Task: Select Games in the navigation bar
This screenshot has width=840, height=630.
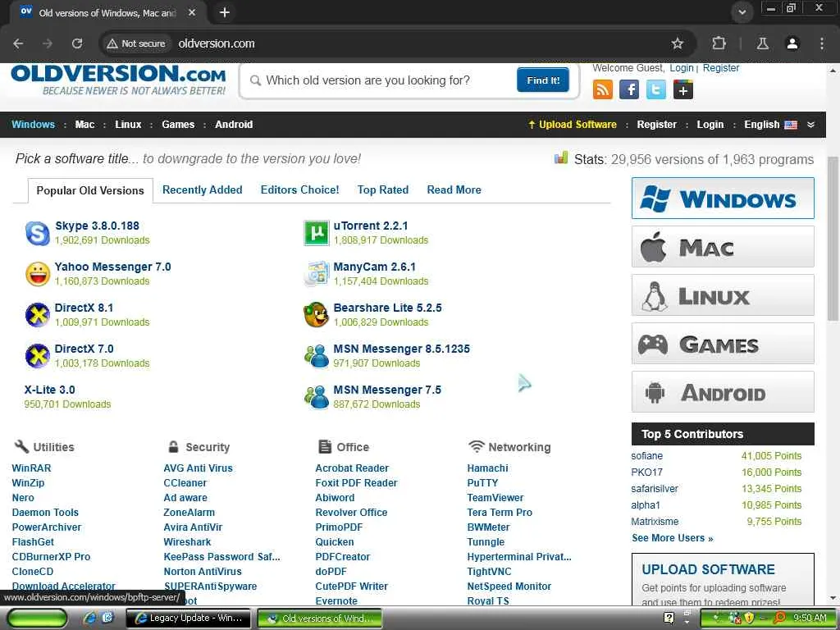Action: 178,125
